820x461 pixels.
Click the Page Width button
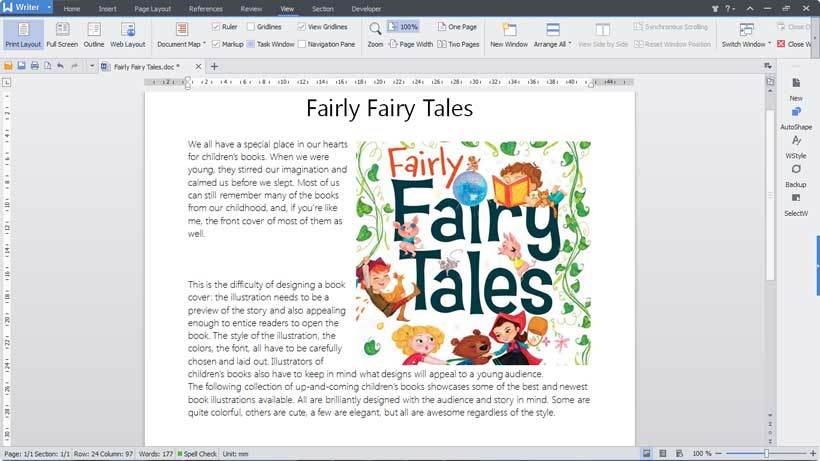411,44
